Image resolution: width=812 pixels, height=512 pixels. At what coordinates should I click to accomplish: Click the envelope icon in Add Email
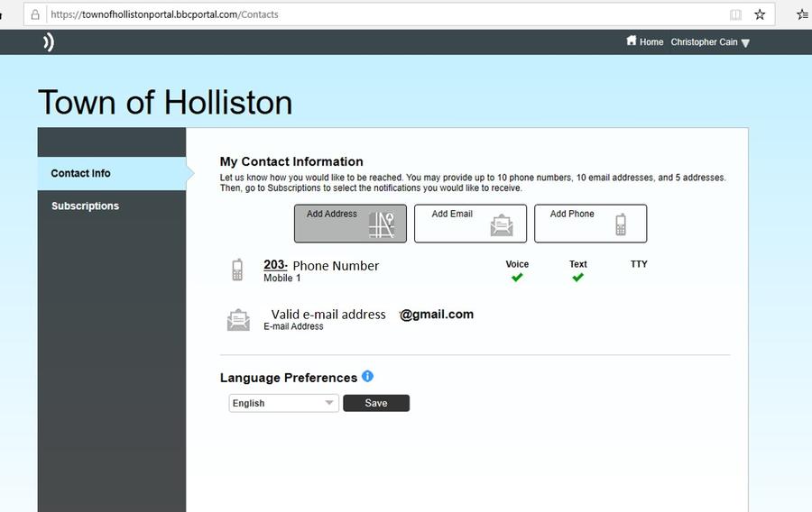[502, 225]
